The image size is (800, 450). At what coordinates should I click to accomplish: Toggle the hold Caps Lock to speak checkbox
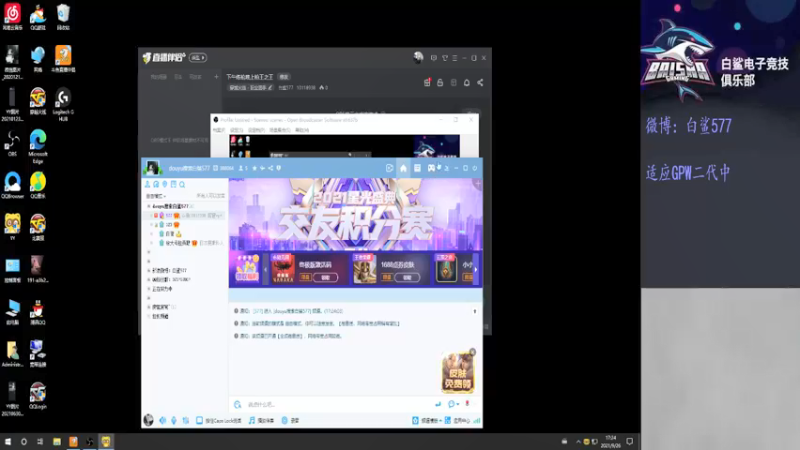[x=199, y=420]
